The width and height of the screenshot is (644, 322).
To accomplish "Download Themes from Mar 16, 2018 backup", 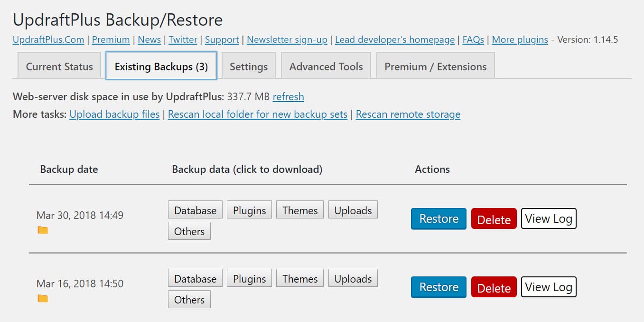I will (300, 279).
